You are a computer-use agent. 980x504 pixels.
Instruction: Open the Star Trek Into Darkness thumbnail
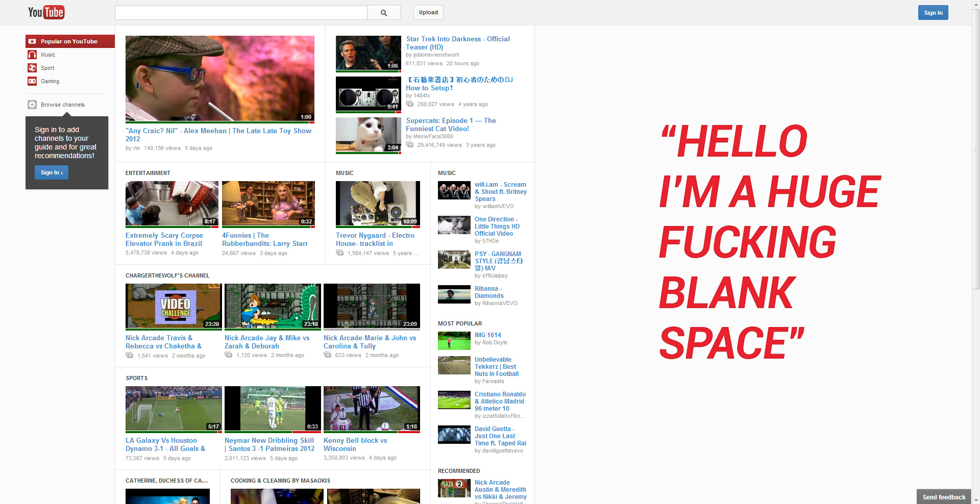click(x=369, y=54)
